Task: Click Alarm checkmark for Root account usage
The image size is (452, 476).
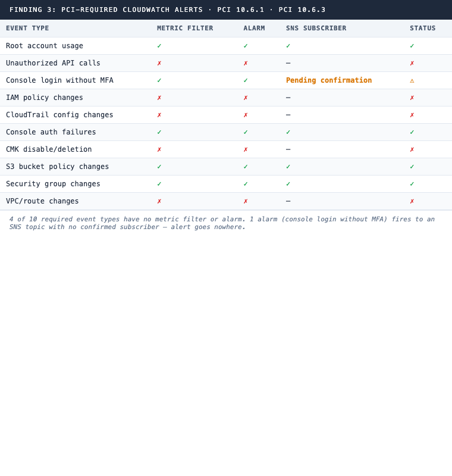Action: click(x=246, y=46)
